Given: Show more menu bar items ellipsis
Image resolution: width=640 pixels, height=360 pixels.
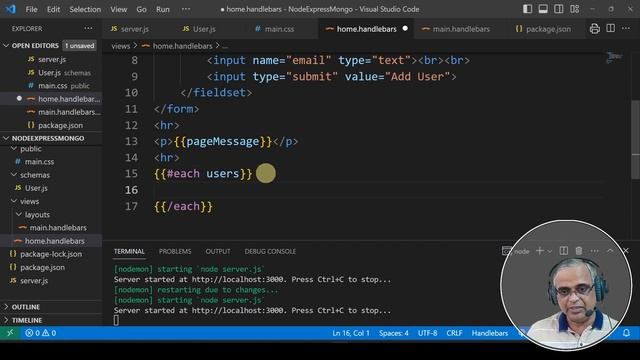Looking at the screenshot, I should (186, 9).
